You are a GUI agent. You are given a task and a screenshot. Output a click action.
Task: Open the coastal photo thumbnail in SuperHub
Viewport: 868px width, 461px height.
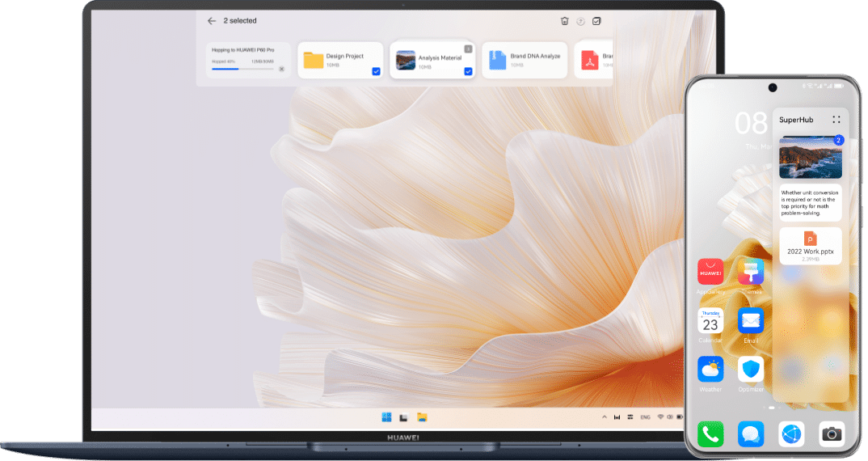[x=810, y=158]
